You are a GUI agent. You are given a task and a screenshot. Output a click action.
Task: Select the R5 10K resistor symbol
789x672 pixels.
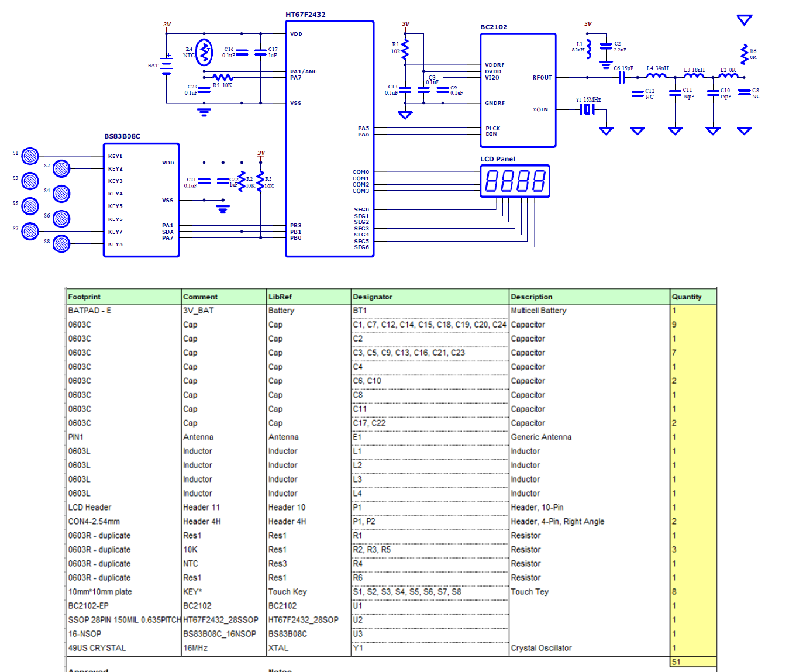(223, 77)
